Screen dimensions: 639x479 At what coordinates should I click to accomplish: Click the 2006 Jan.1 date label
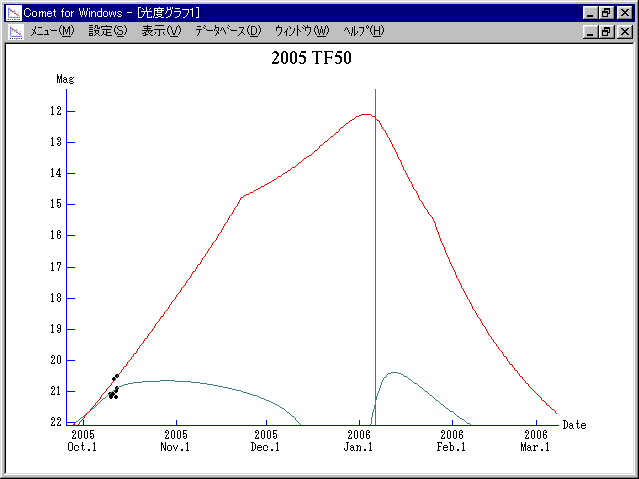click(x=359, y=441)
